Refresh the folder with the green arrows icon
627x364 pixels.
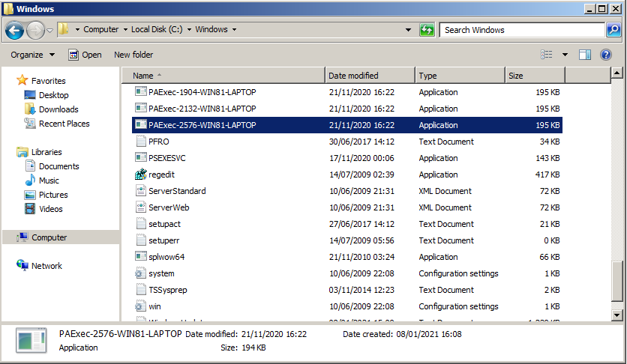[427, 30]
